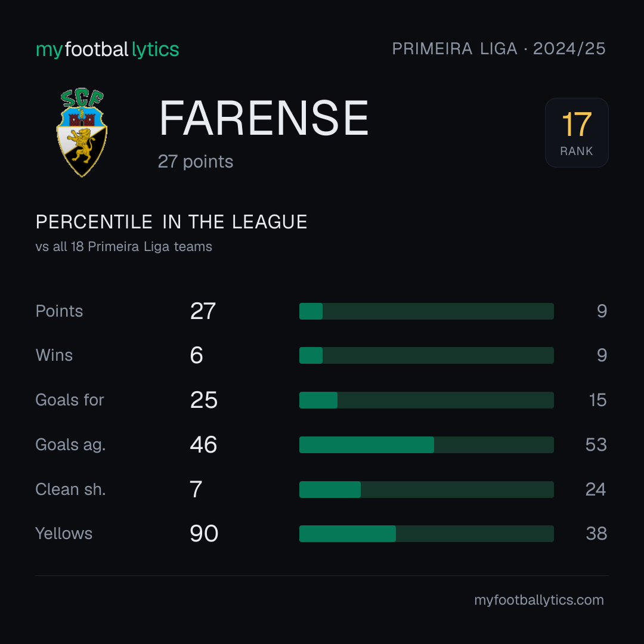The height and width of the screenshot is (644, 644).
Task: Click the Yellows percentile number 38
Action: click(x=596, y=534)
